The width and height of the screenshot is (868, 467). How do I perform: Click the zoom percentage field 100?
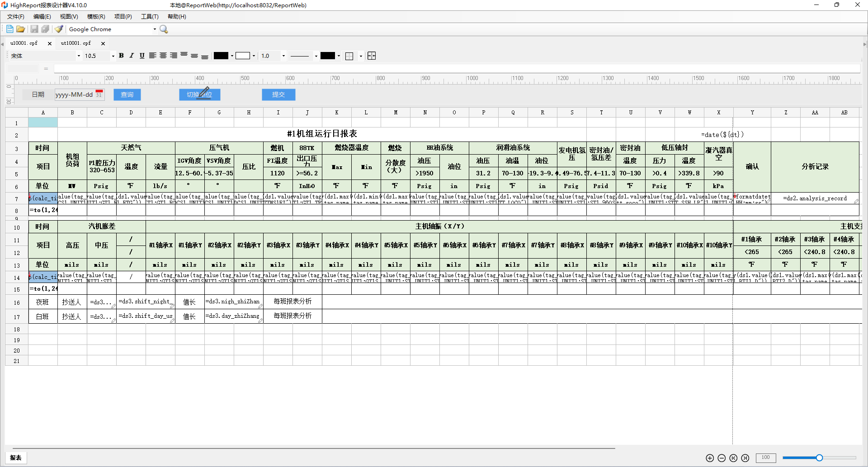pyautogui.click(x=766, y=458)
